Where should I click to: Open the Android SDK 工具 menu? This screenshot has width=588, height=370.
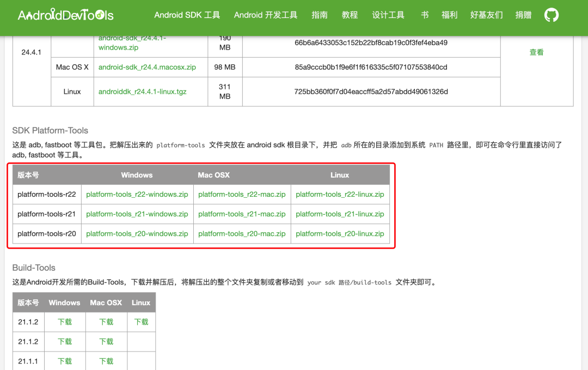click(187, 15)
